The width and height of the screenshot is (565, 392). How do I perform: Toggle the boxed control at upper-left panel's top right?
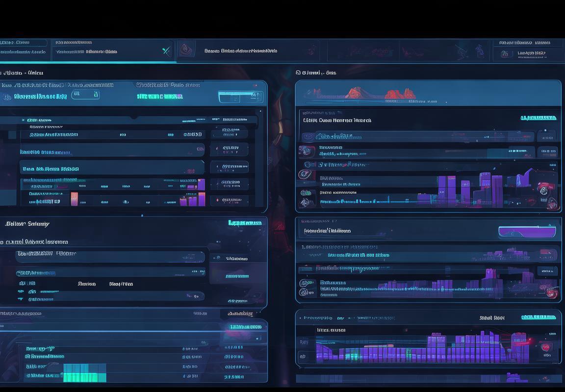(x=240, y=97)
